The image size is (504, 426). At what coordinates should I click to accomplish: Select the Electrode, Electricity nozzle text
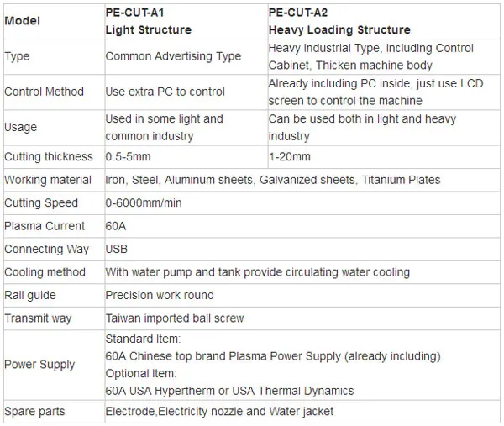(219, 412)
